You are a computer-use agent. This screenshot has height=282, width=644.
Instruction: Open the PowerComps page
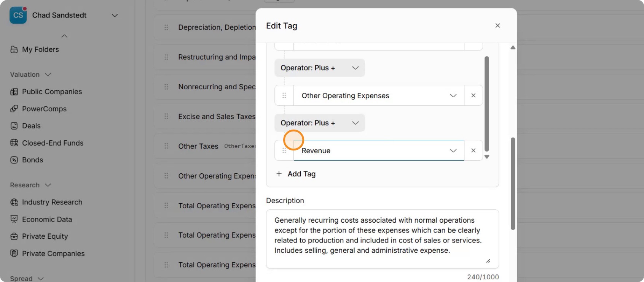[x=44, y=109]
